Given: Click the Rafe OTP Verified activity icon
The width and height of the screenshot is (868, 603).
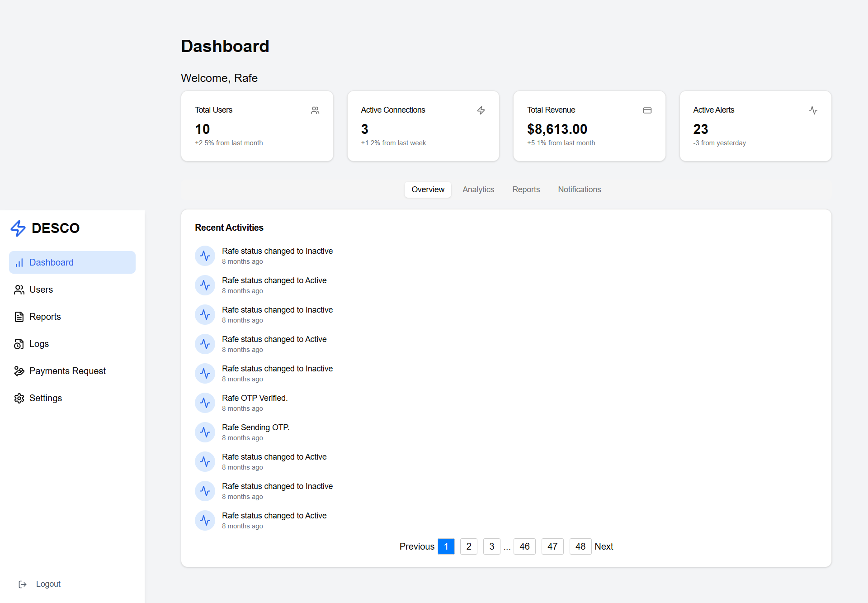Looking at the screenshot, I should coord(205,403).
